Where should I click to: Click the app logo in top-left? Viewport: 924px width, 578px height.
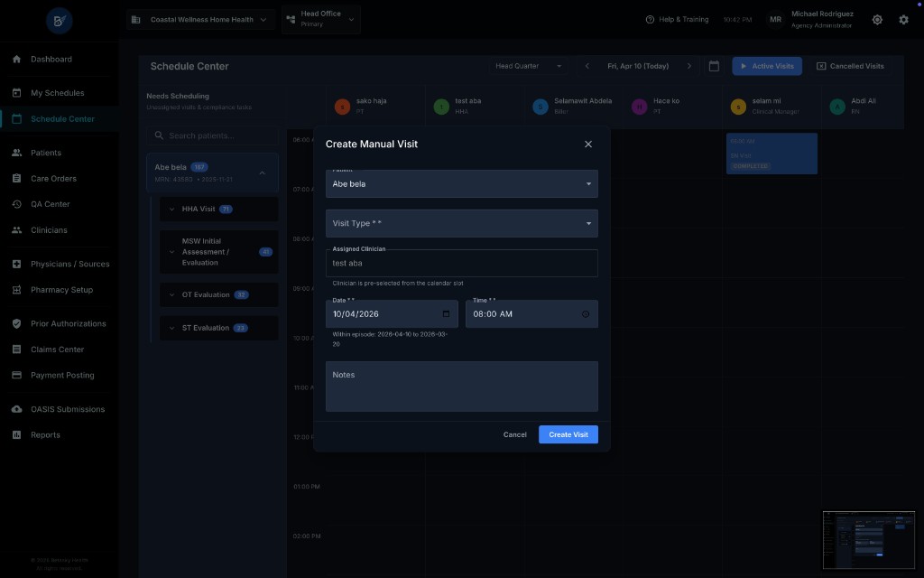59,21
